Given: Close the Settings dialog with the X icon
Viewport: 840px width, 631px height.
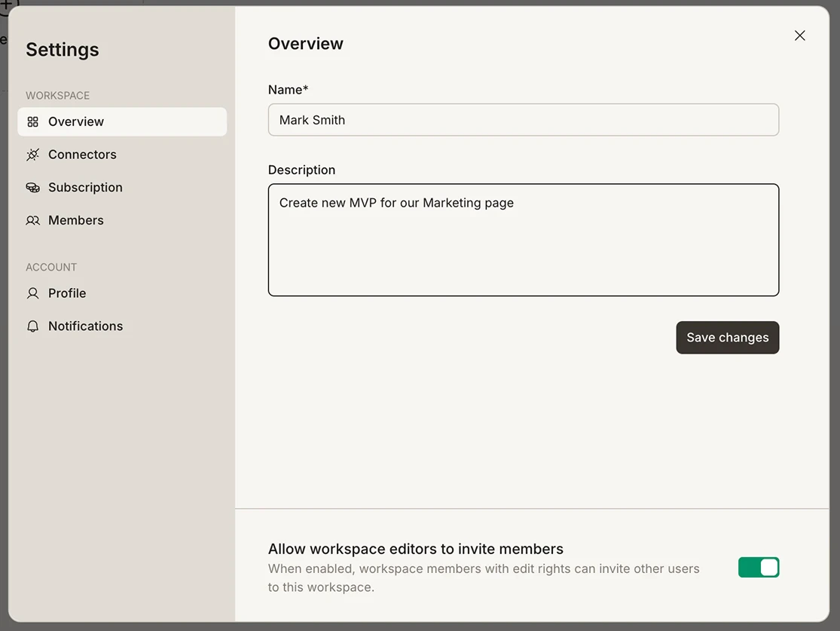Looking at the screenshot, I should click(x=799, y=35).
